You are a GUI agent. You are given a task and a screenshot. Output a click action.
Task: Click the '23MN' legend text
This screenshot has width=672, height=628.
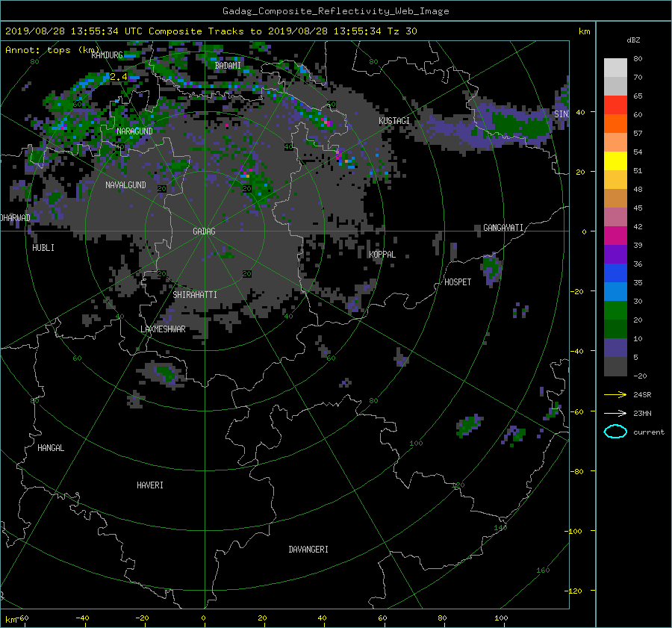642,413
